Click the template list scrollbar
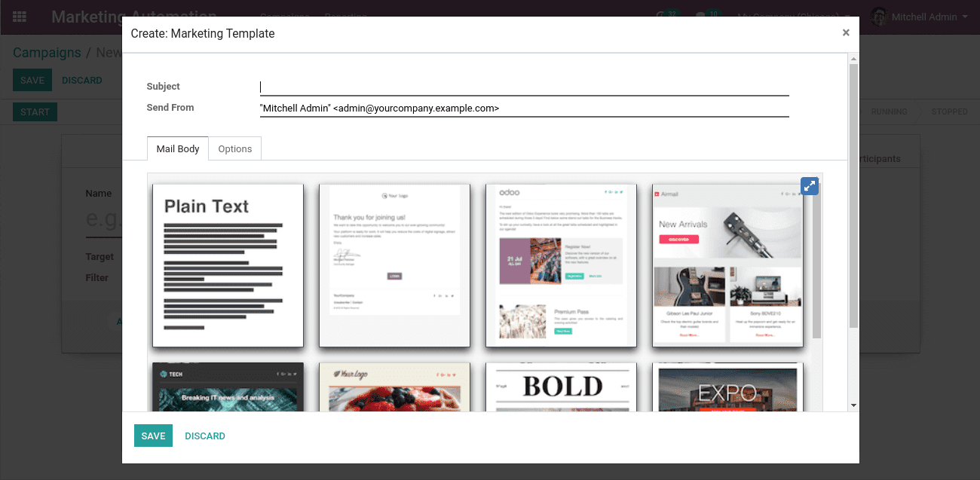This screenshot has width=980, height=480. tap(817, 260)
